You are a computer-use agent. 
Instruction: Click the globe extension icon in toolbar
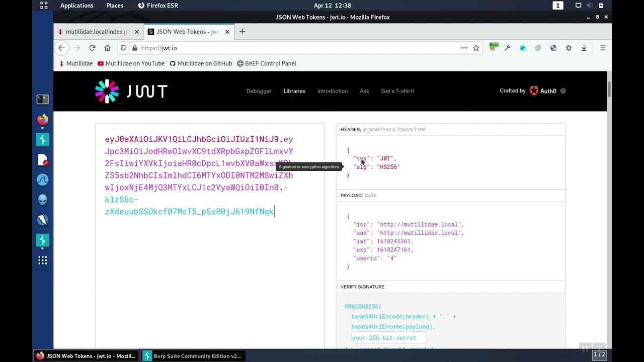click(x=553, y=48)
